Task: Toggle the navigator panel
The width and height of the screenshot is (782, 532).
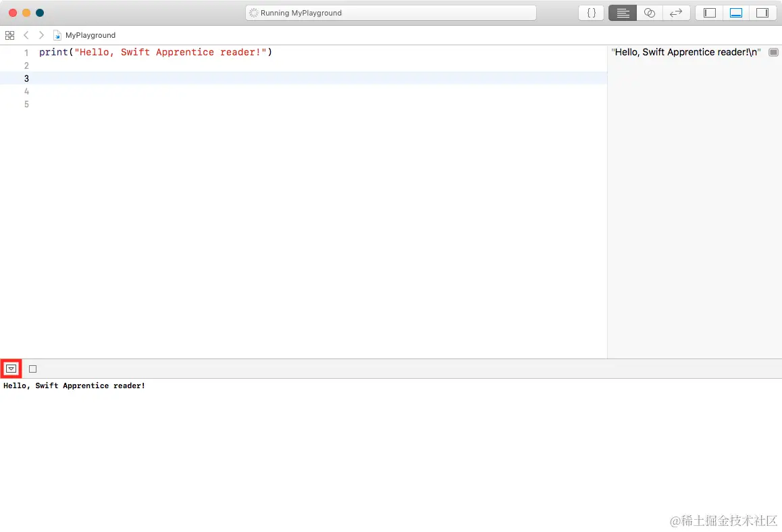Action: click(709, 13)
